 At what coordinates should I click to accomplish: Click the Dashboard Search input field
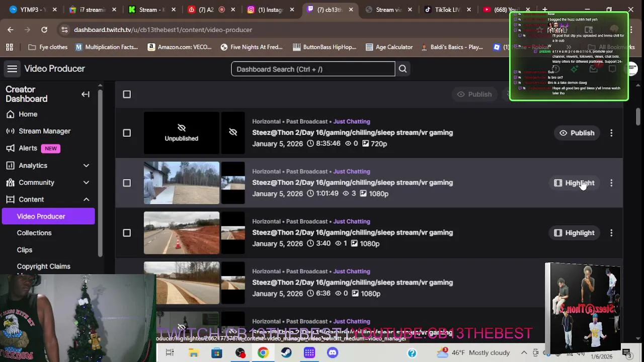(x=313, y=69)
